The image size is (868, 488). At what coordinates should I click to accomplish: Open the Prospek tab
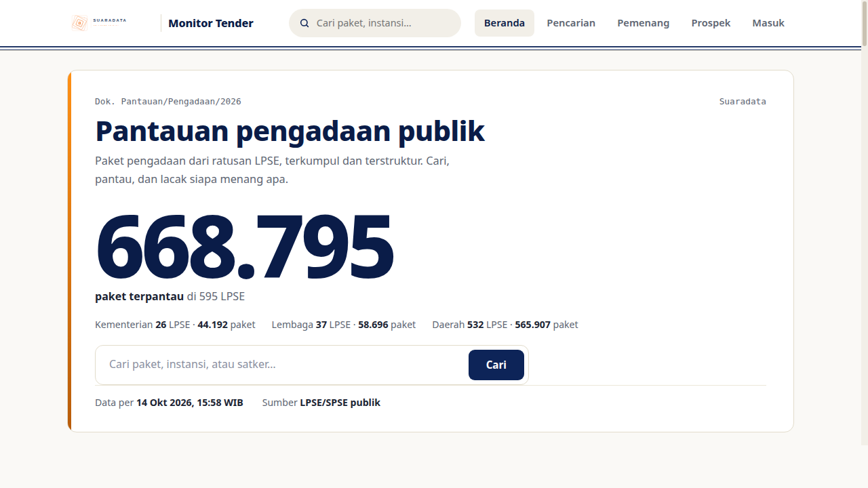tap(711, 23)
